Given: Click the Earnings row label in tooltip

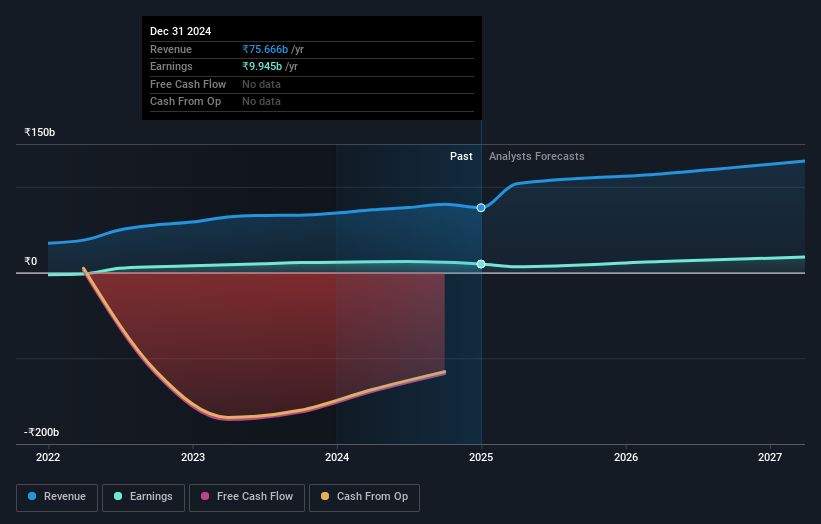Looking at the screenshot, I should 171,66.
